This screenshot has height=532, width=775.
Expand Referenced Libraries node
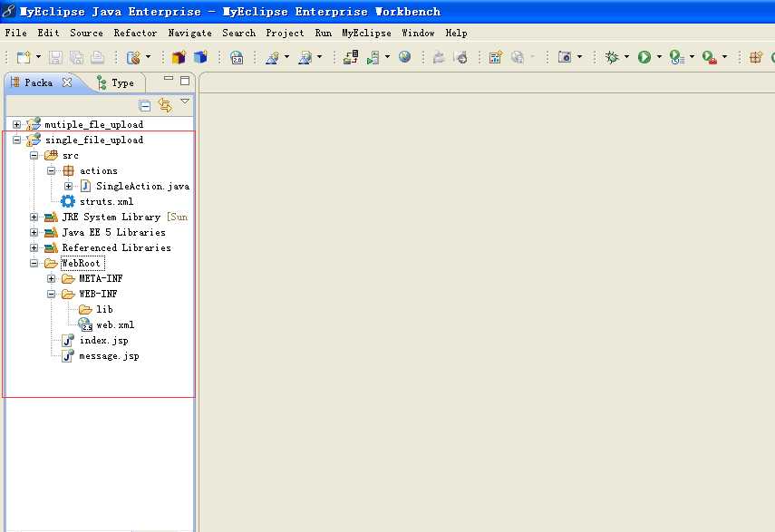point(34,247)
